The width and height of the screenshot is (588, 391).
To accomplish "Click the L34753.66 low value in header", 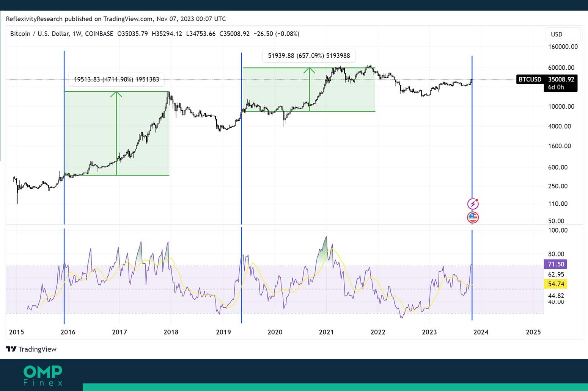I will click(x=201, y=34).
